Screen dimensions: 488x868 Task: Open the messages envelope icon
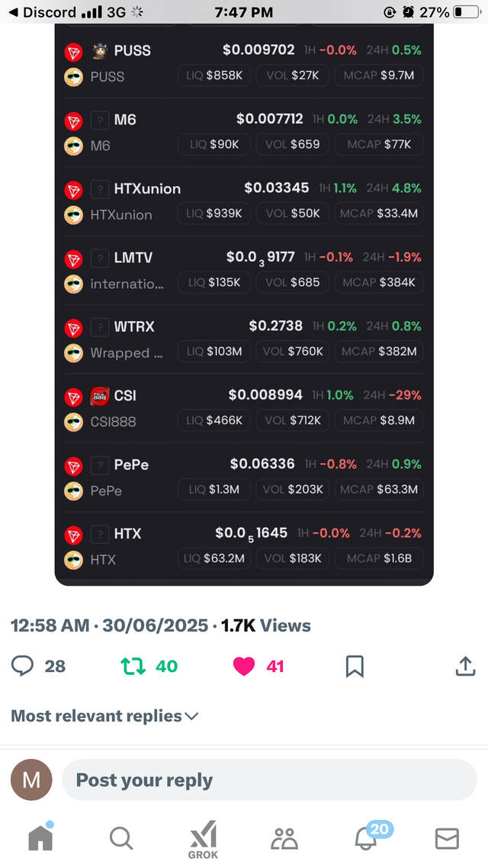click(x=447, y=839)
